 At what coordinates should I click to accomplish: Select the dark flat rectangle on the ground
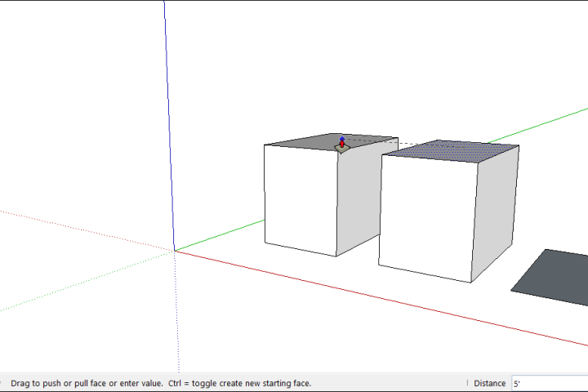(x=555, y=278)
